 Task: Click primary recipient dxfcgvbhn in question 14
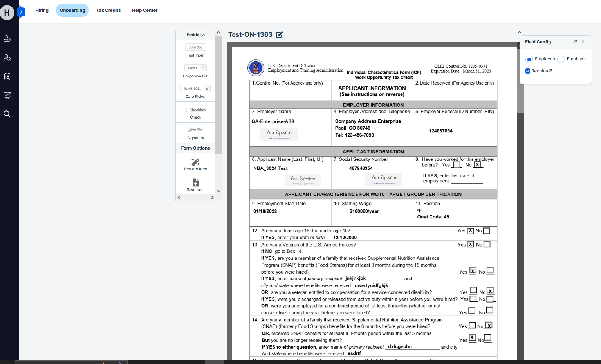coord(400,346)
